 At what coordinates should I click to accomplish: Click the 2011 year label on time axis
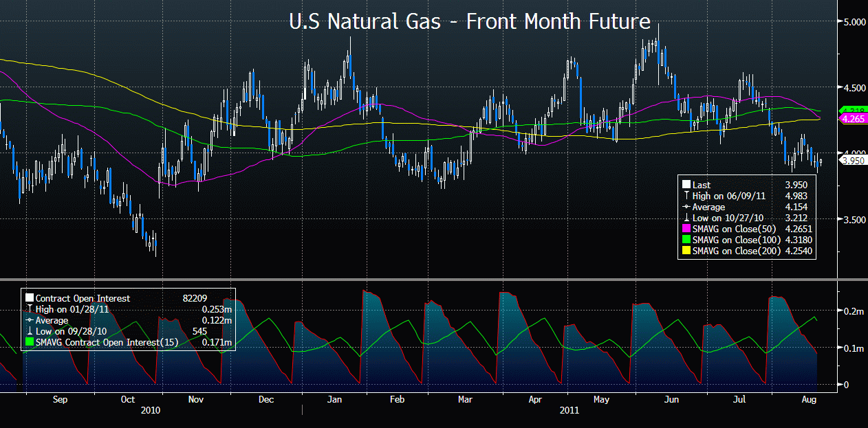pos(568,411)
